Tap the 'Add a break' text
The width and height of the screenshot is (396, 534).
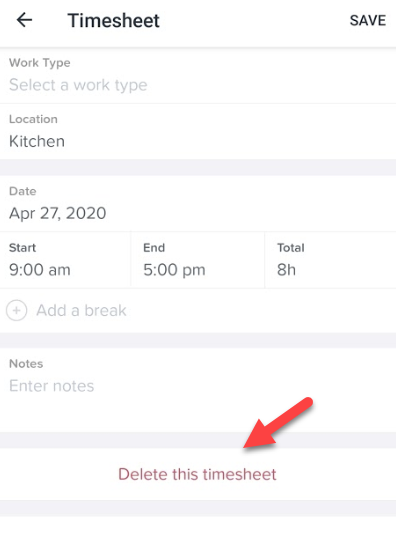coord(81,311)
